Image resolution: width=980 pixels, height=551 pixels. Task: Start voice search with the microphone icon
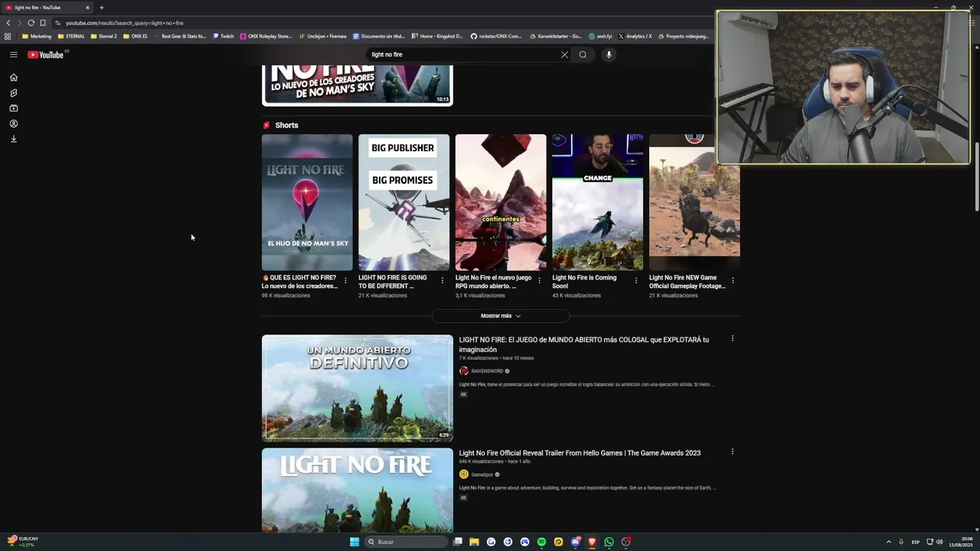tap(609, 54)
